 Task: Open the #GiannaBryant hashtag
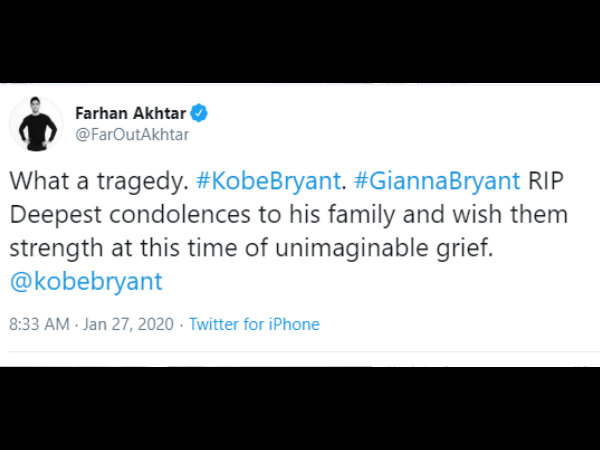tap(437, 181)
